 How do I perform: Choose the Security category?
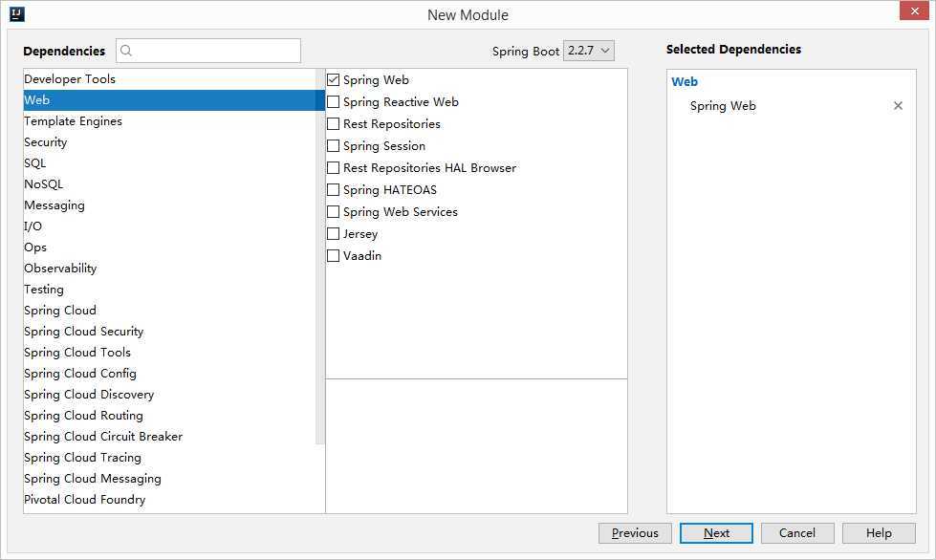(x=169, y=142)
